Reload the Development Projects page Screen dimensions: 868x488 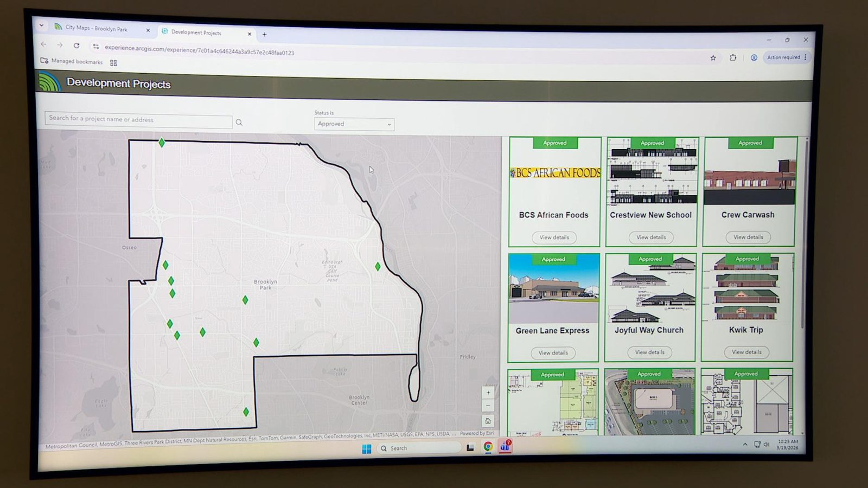pyautogui.click(x=75, y=46)
